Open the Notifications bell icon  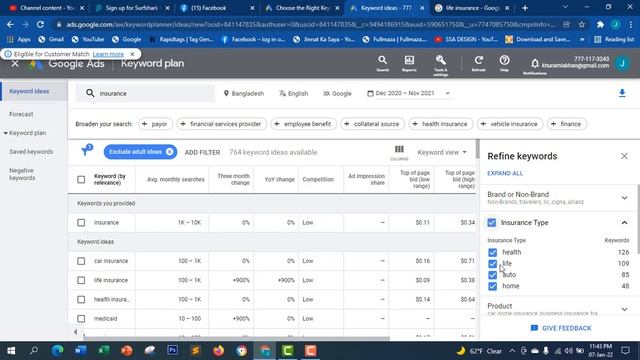pyautogui.click(x=534, y=63)
